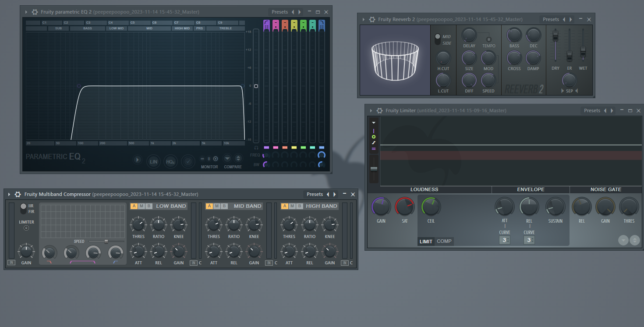The width and height of the screenshot is (644, 327).
Task: Click the SPEED slider in Multiband Compressor
Action: click(x=106, y=241)
